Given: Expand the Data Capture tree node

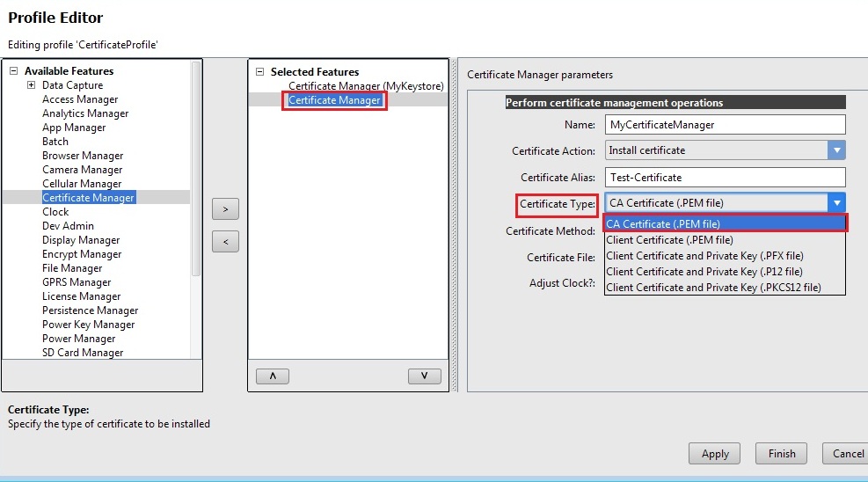Looking at the screenshot, I should point(31,85).
